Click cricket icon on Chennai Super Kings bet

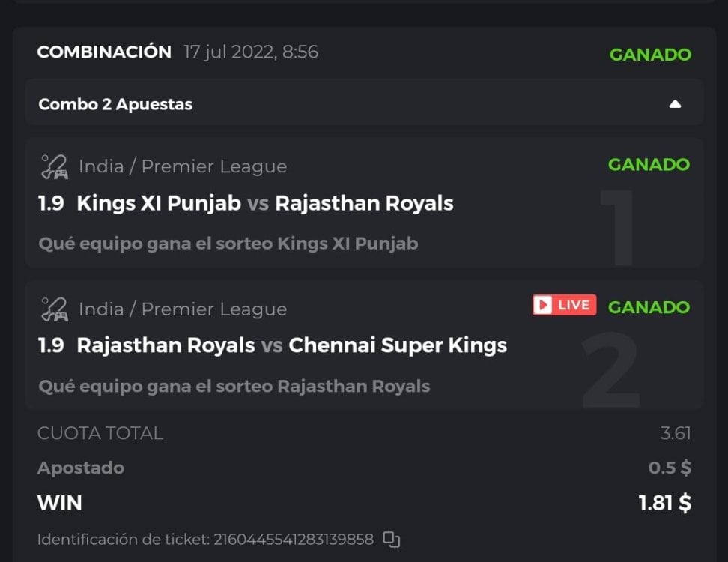click(54, 309)
